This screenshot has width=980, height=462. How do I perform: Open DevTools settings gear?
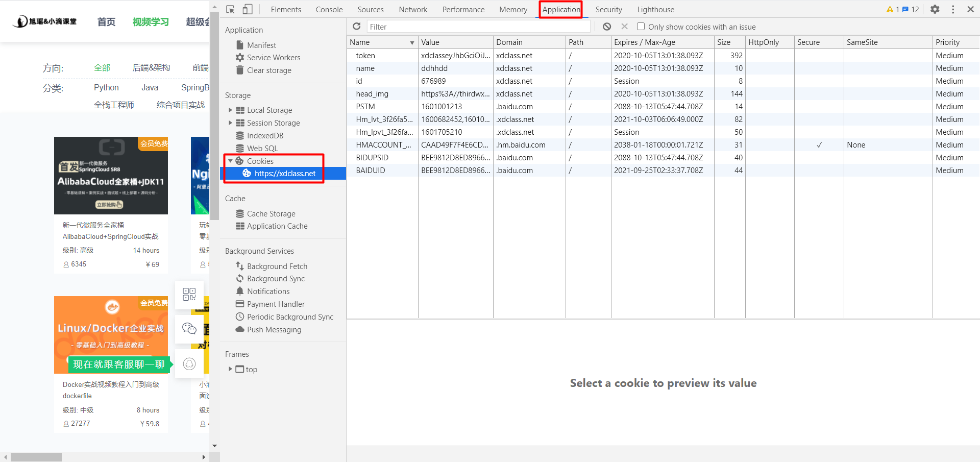click(935, 9)
